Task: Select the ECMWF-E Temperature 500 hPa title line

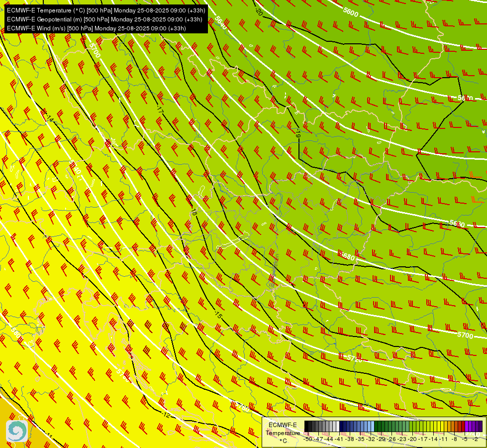Action: [x=106, y=10]
